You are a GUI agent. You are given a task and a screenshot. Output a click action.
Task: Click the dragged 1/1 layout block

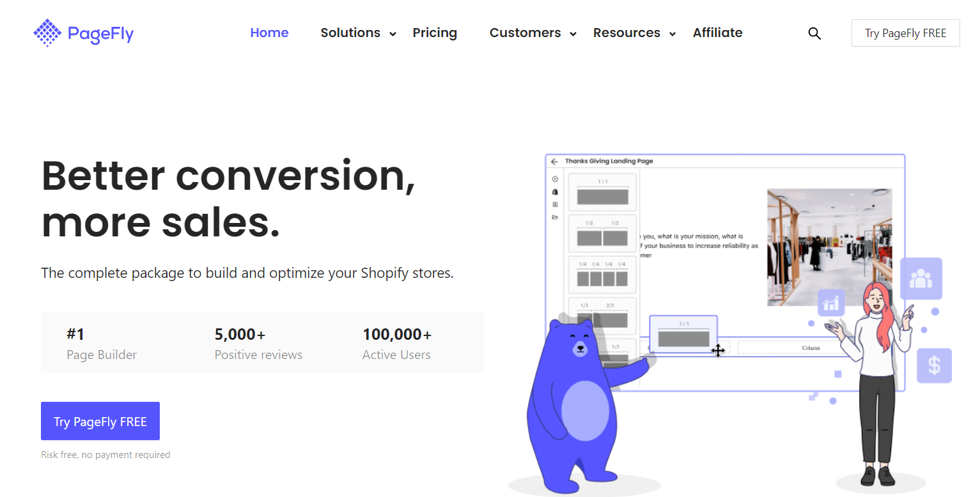683,334
